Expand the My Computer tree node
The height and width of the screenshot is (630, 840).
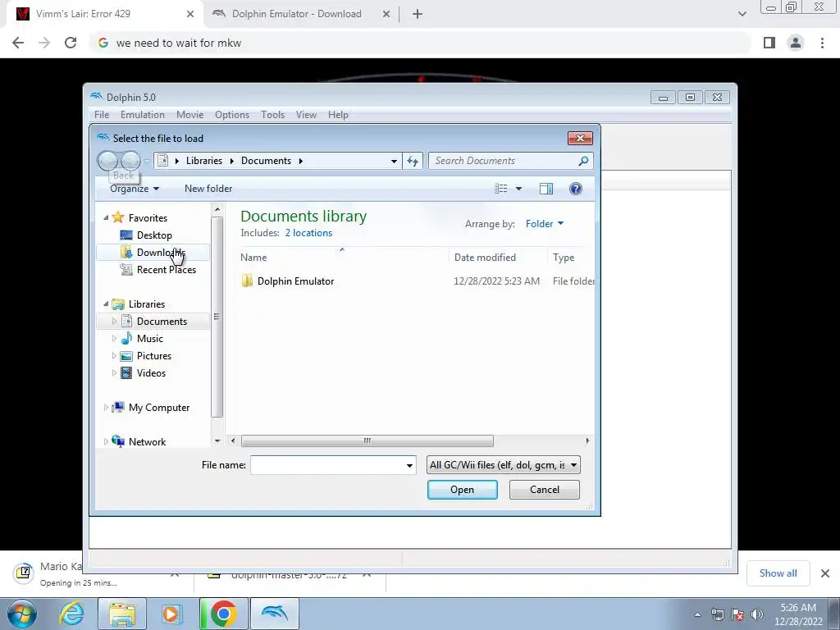click(x=106, y=408)
